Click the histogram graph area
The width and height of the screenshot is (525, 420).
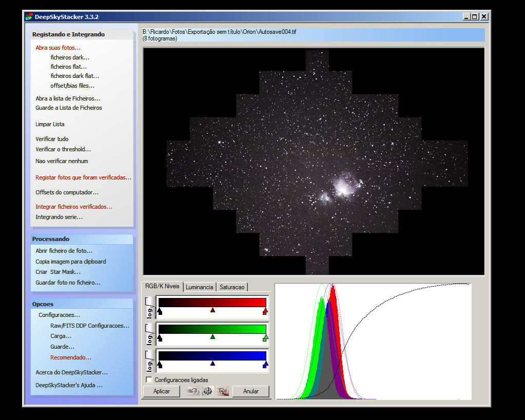[x=373, y=342]
